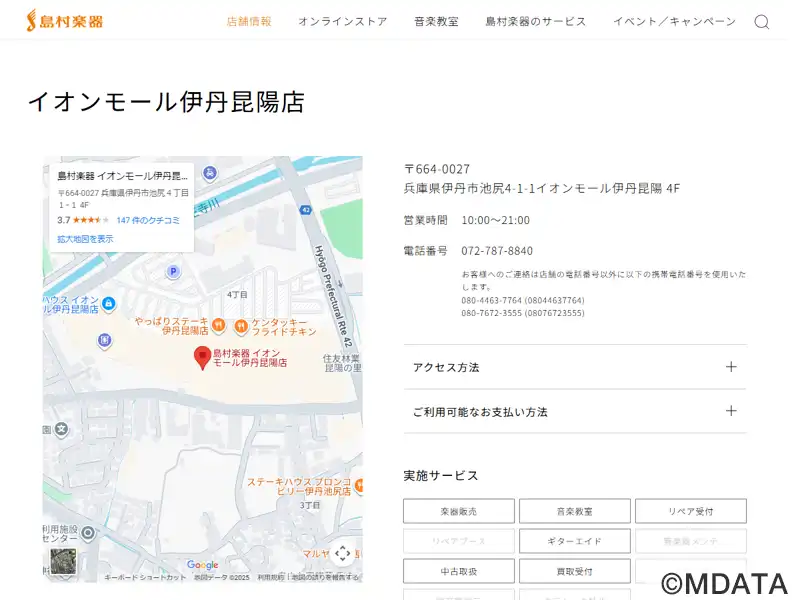Screen dimensions: 800x600
Task: Click 拡大地図を表示 link
Action: [85, 239]
